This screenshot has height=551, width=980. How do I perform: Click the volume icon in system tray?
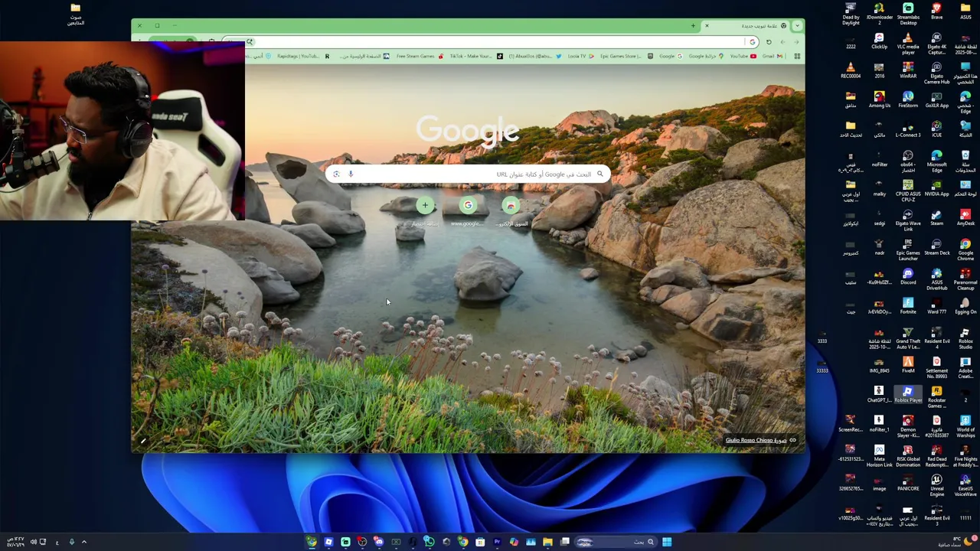tap(34, 542)
